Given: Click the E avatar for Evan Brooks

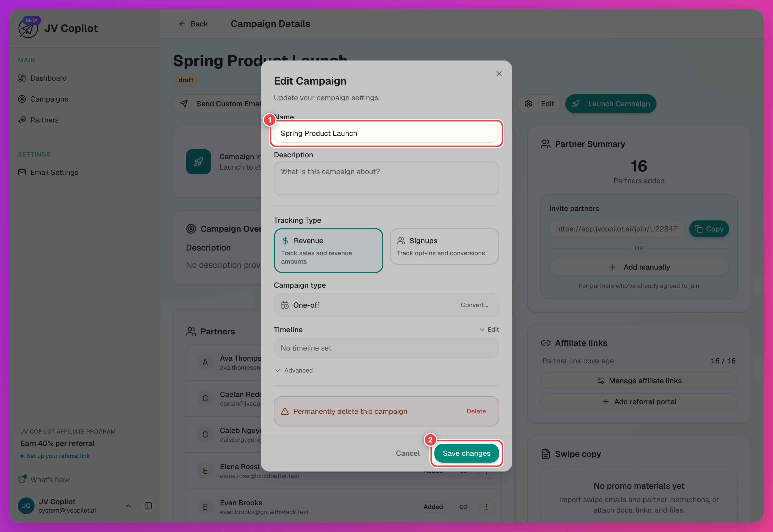Looking at the screenshot, I should (205, 507).
